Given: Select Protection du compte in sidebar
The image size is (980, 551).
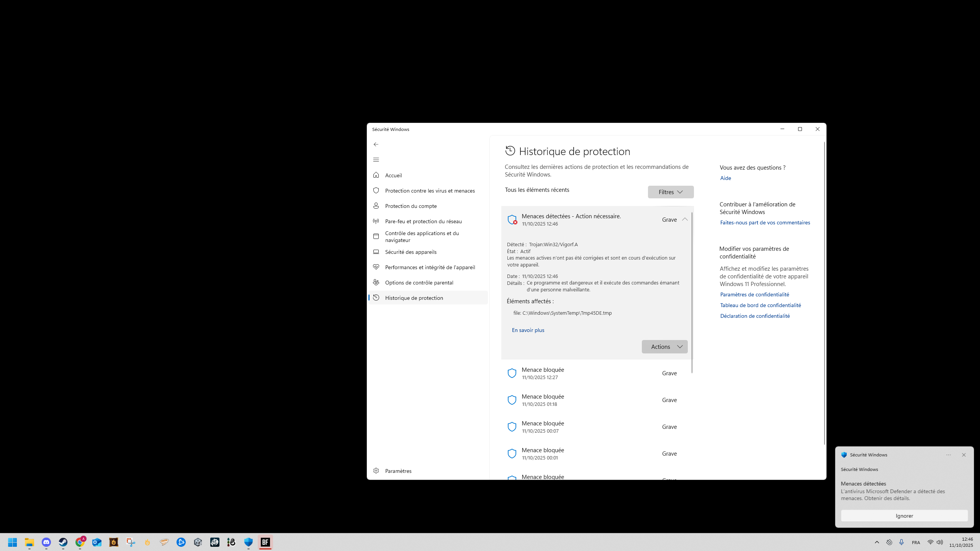Looking at the screenshot, I should tap(411, 206).
